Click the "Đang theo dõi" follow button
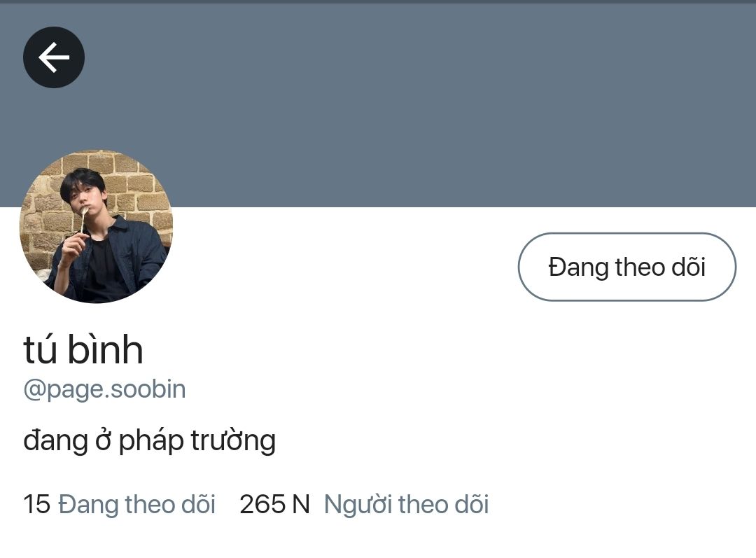 click(626, 267)
